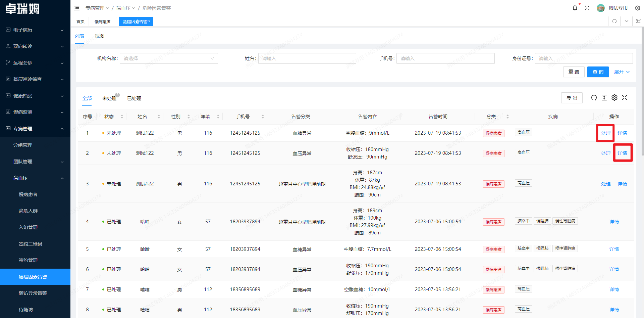
Task: Open the table column settings gear
Action: [x=614, y=98]
